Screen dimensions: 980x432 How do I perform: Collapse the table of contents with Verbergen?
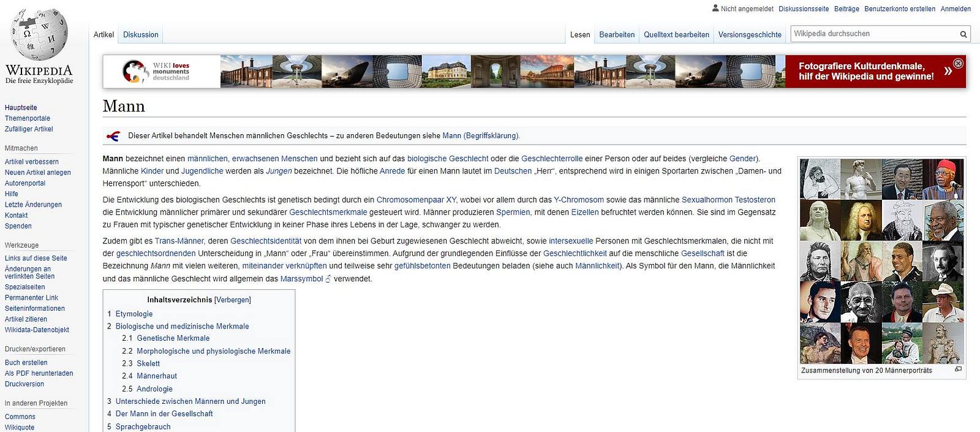click(233, 300)
